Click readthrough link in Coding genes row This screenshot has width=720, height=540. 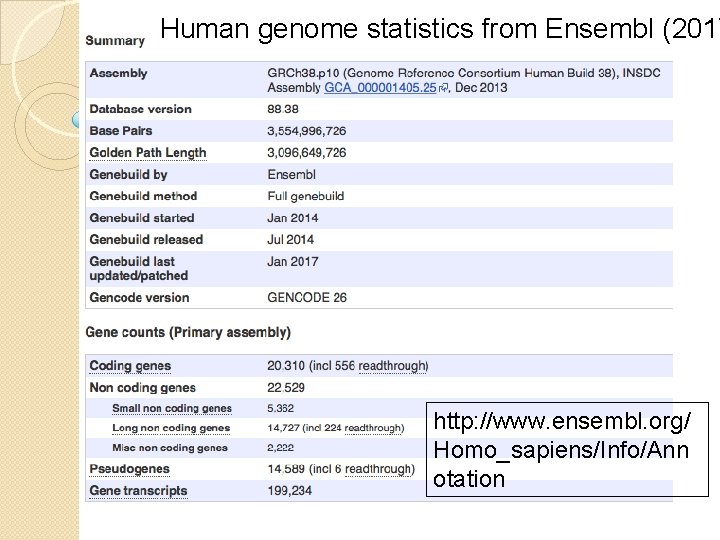coord(392,366)
